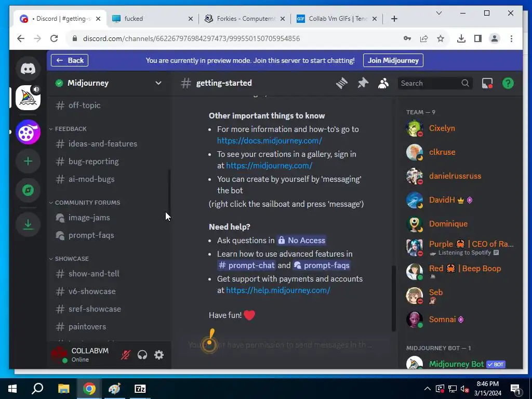The width and height of the screenshot is (532, 399).
Task: Open Windows taskbar search
Action: (x=37, y=389)
